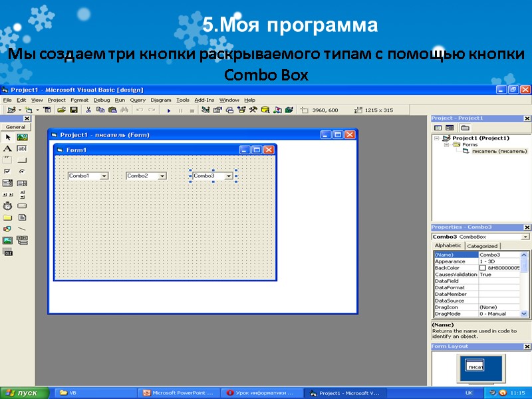Click the Project Explorer toolbar icon
Screen dimensions: 532x399
click(205, 110)
